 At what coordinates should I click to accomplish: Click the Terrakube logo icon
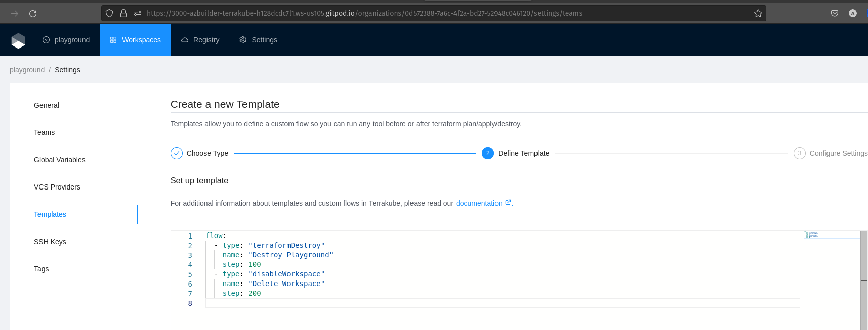(x=18, y=40)
